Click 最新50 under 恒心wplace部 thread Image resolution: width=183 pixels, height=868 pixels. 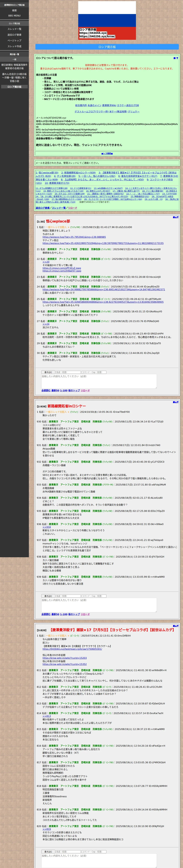pos(55,391)
